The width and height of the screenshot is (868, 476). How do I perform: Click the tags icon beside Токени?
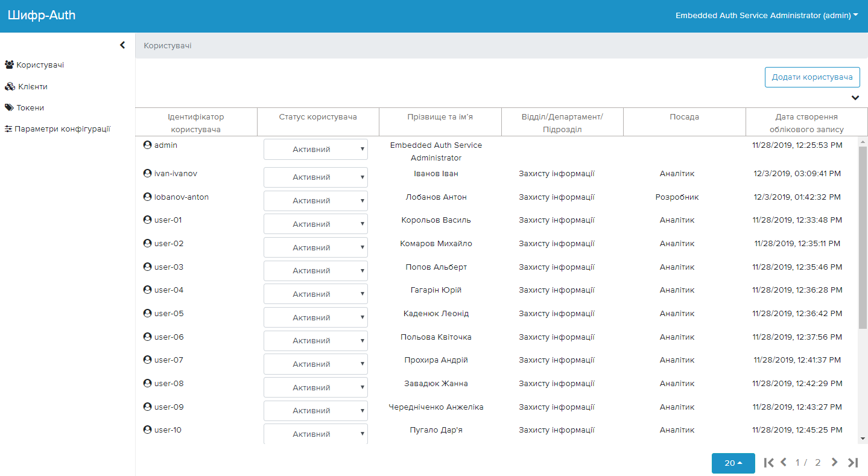point(9,107)
